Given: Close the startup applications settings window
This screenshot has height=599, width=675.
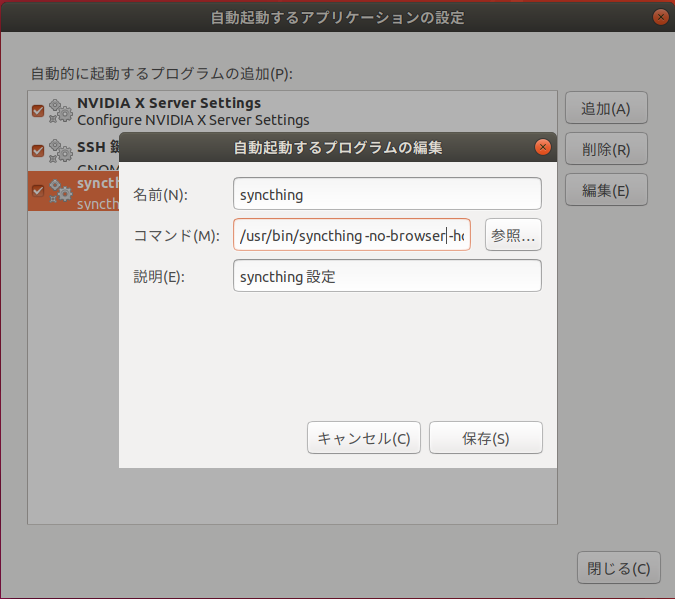Looking at the screenshot, I should tap(660, 17).
